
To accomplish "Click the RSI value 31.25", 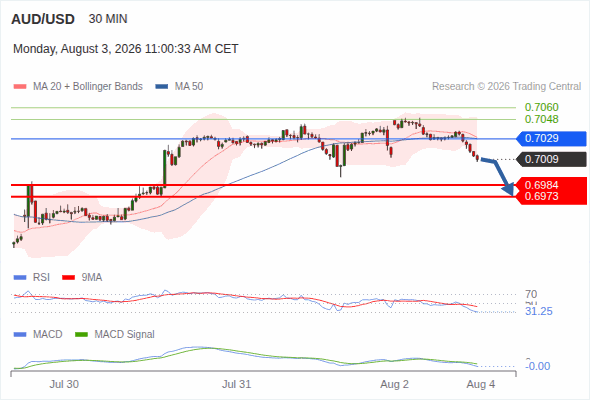I will point(539,312).
